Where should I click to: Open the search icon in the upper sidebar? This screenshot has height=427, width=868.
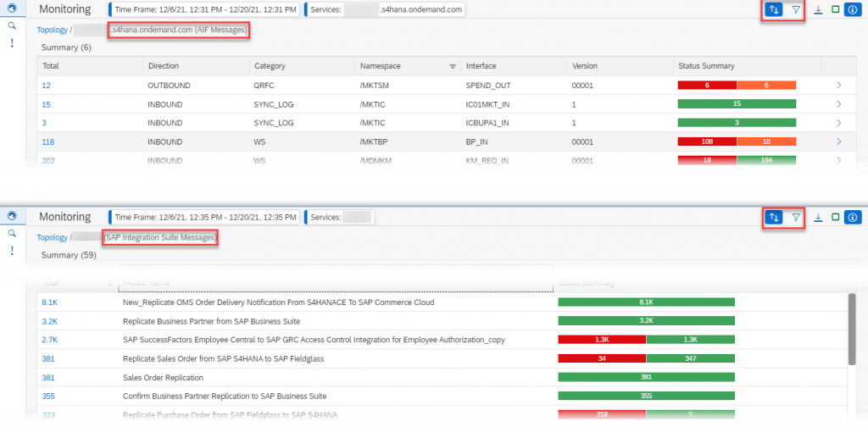tap(12, 25)
